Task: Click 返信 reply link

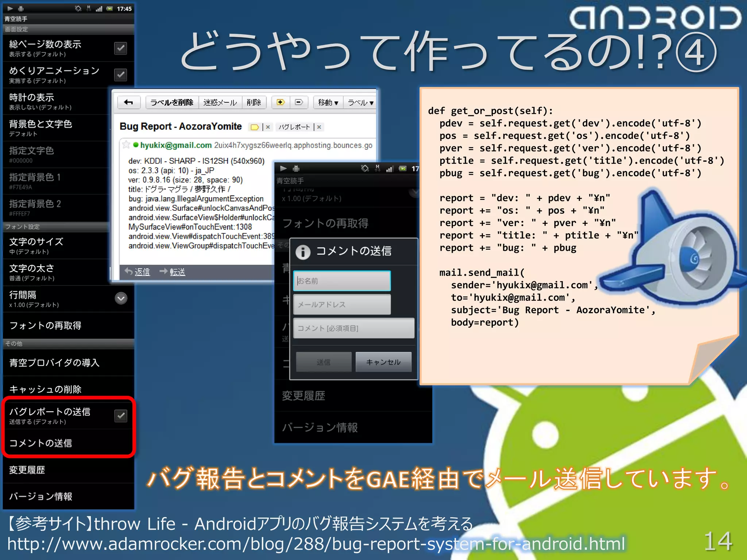Action: [x=142, y=272]
